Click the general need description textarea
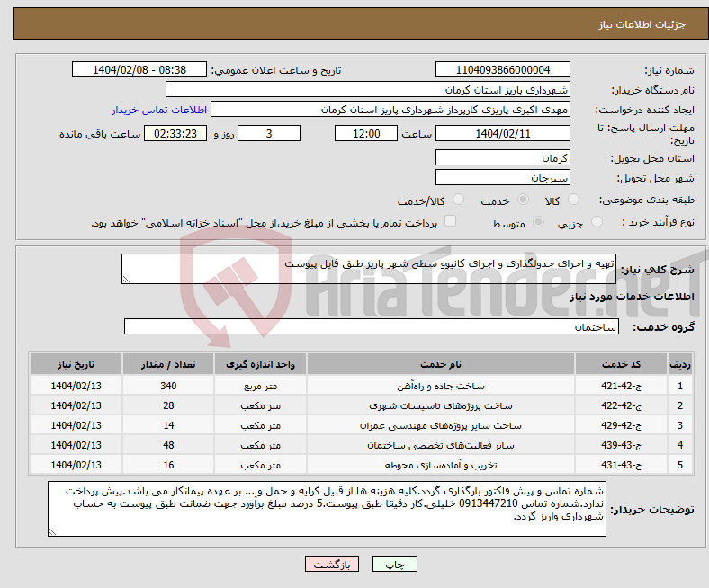 coord(369,269)
